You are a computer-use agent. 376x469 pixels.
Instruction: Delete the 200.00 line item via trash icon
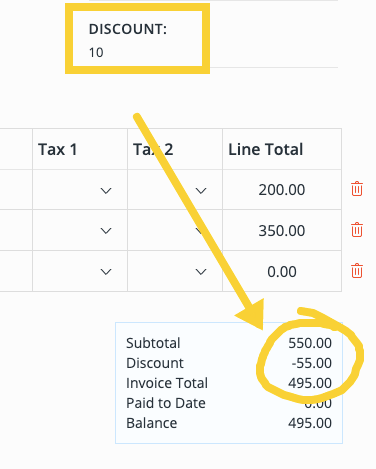point(357,189)
